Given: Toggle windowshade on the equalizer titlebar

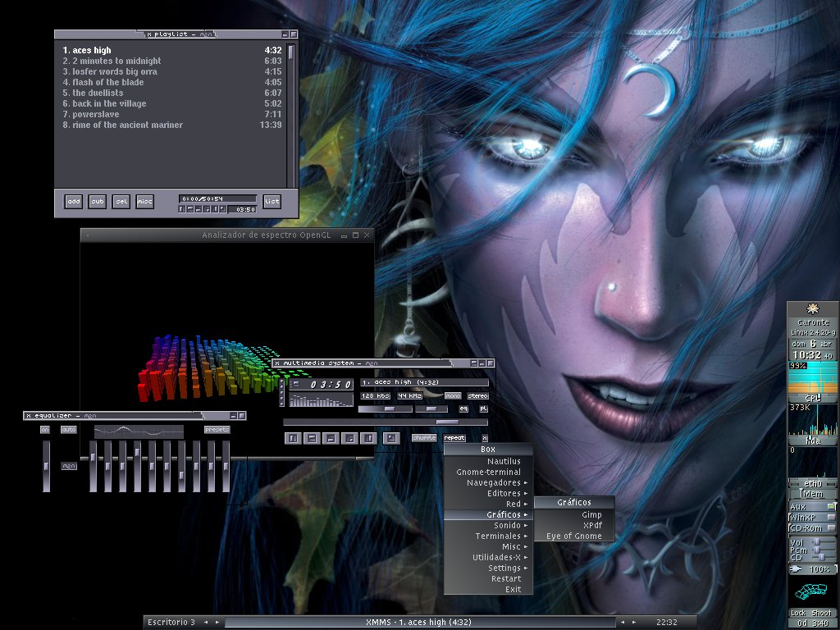Looking at the screenshot, I should (234, 416).
